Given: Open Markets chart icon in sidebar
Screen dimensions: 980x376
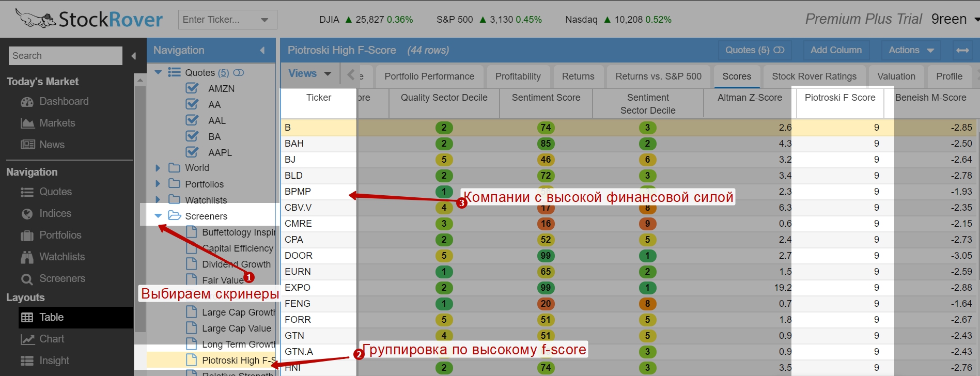Looking at the screenshot, I should click(x=27, y=123).
